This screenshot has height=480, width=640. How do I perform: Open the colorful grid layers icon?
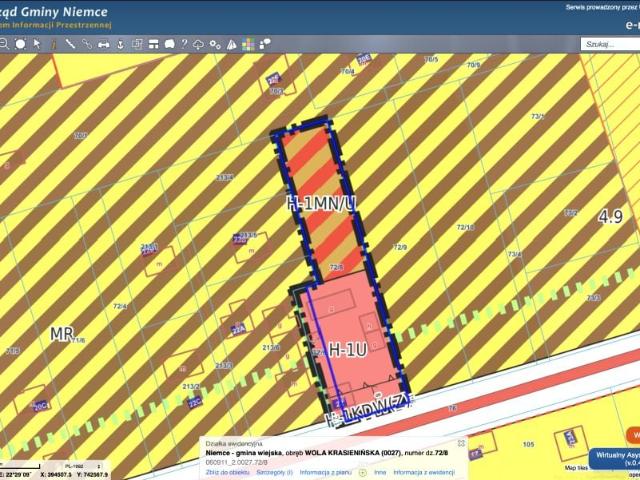click(248, 44)
